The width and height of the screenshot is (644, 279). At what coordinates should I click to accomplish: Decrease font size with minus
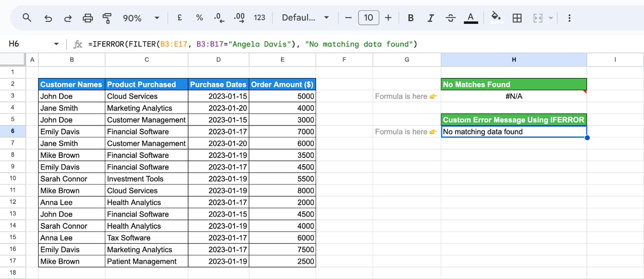click(x=348, y=18)
